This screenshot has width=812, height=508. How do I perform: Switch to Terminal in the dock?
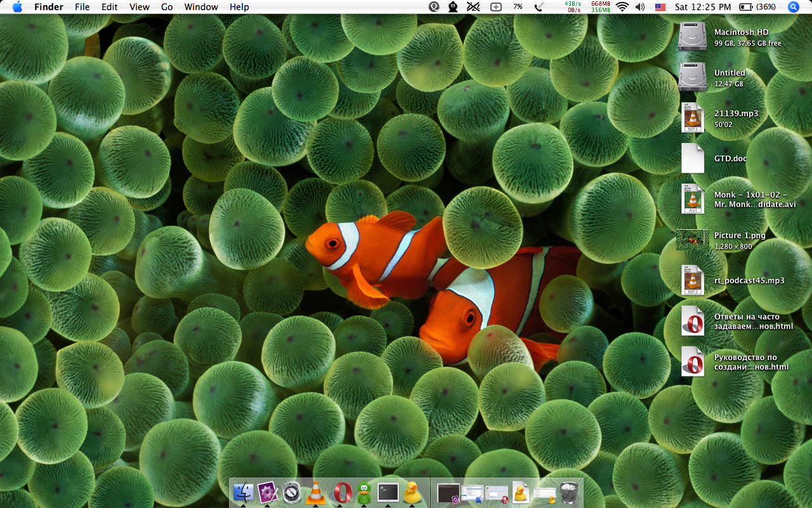coord(388,493)
